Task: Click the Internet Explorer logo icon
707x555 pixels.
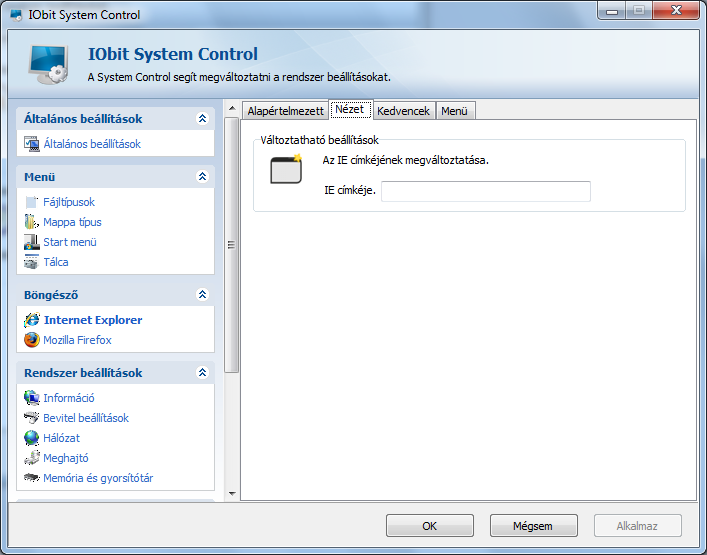Action: coord(32,320)
